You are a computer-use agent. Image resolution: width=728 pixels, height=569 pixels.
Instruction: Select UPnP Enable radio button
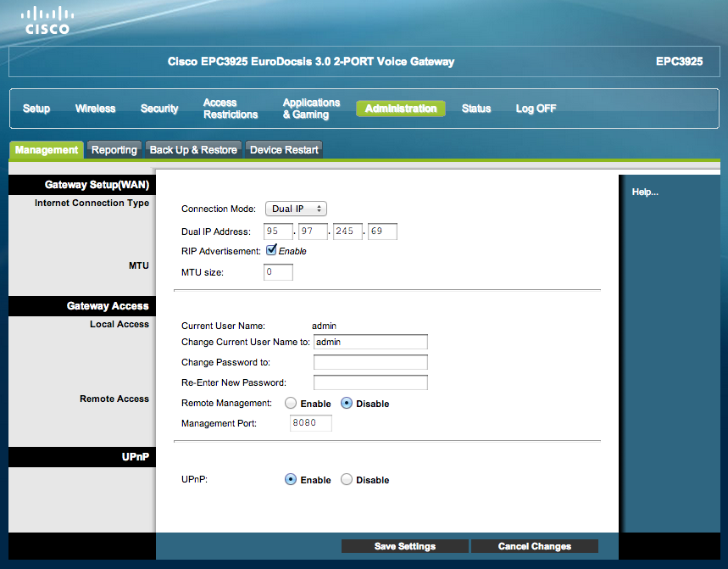[291, 479]
